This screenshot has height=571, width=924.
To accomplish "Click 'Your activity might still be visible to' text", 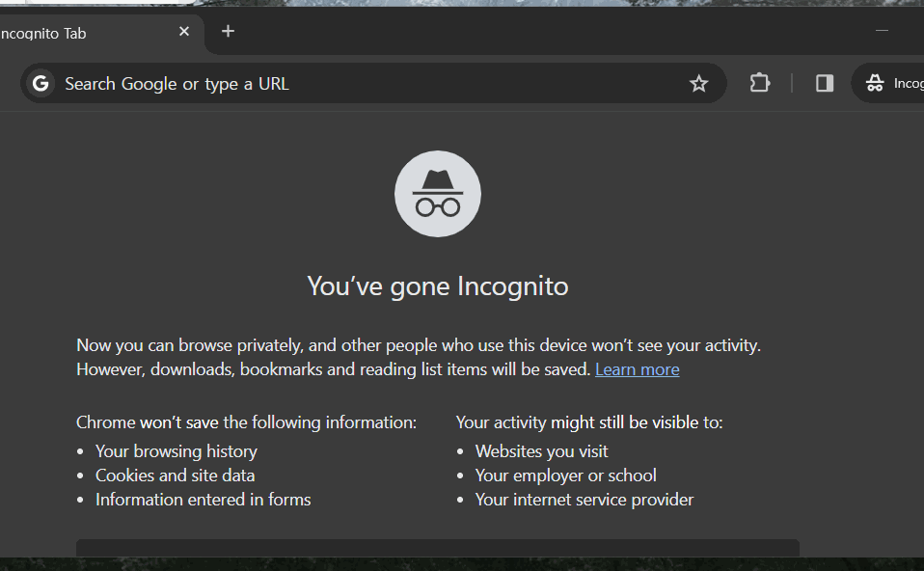I will point(589,422).
